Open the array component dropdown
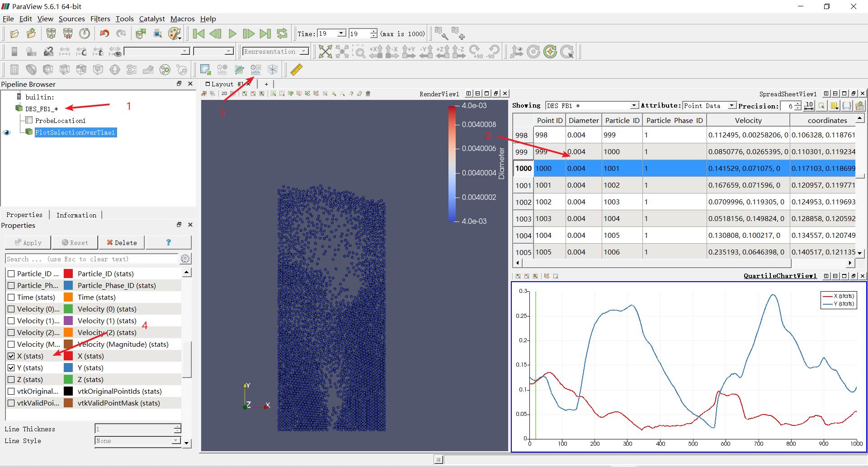868x467 pixels. pyautogui.click(x=229, y=52)
